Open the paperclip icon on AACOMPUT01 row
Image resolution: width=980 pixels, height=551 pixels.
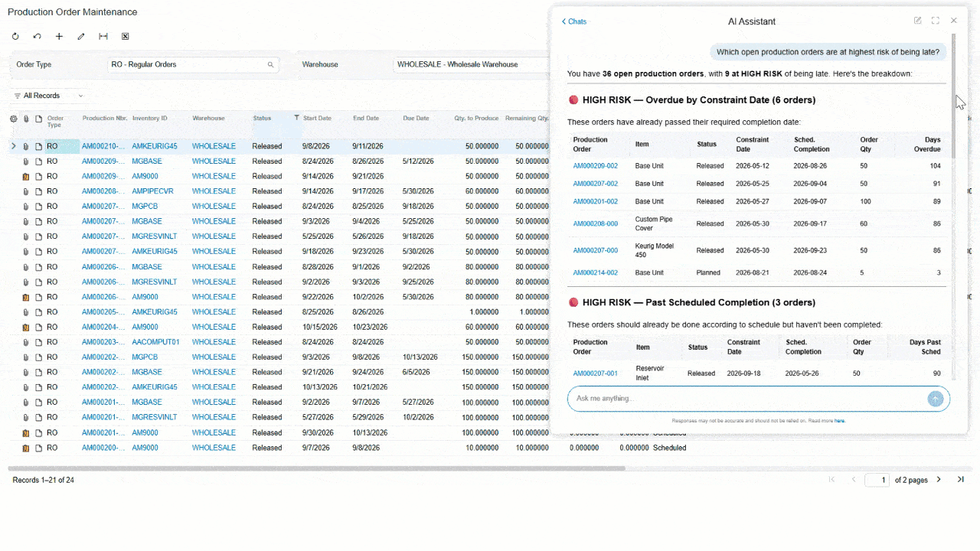(x=26, y=342)
